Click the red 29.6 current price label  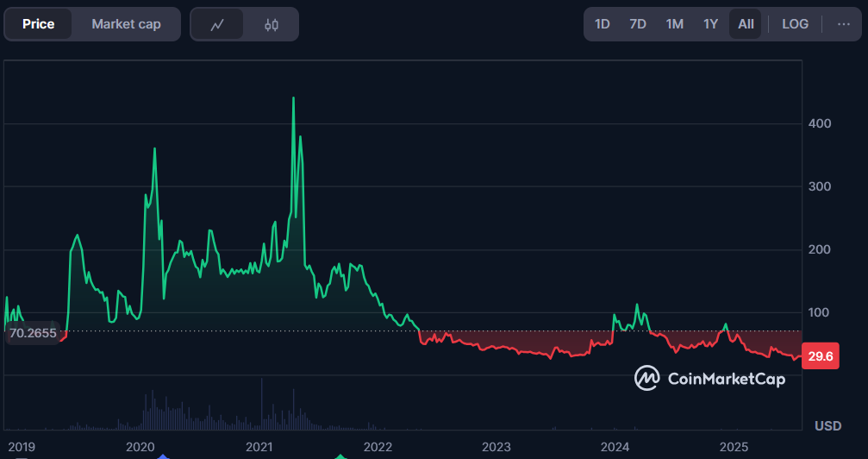coord(821,356)
